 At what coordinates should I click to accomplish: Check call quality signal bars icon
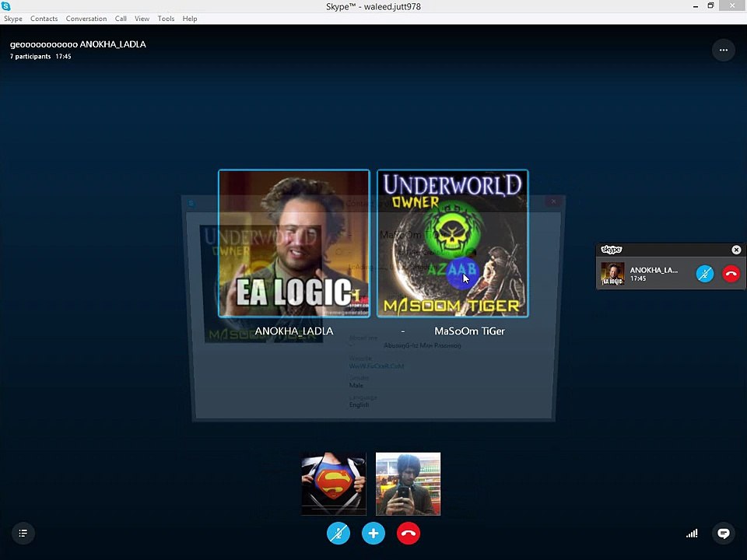click(x=692, y=534)
